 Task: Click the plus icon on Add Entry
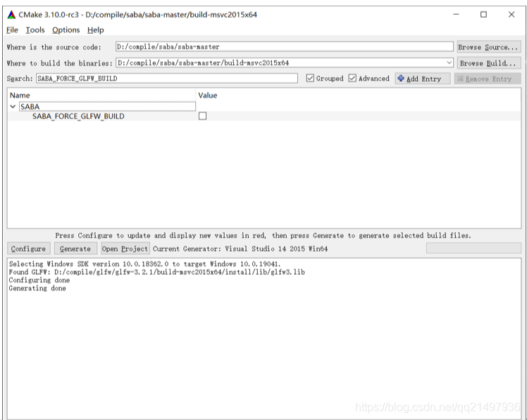tap(401, 78)
